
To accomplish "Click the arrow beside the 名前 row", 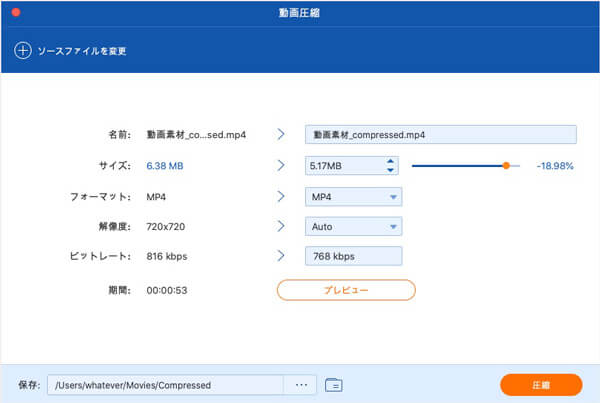I will (x=281, y=134).
